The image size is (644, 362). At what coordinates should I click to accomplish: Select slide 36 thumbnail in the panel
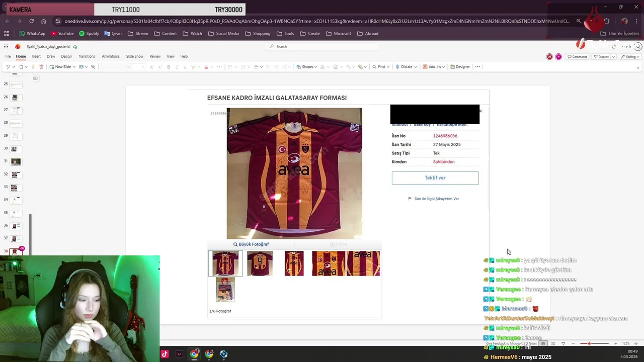[16, 226]
